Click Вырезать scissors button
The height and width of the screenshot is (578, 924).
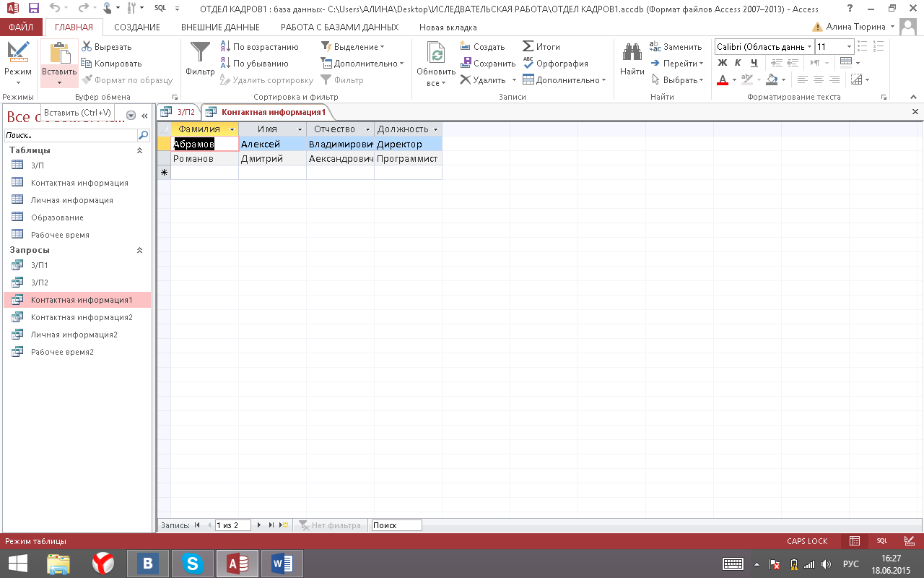coord(107,47)
